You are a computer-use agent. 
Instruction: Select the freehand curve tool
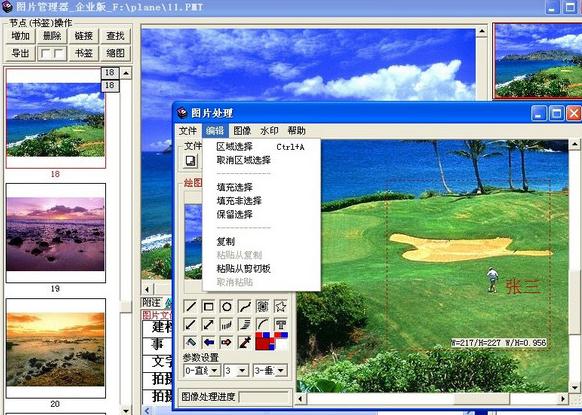tap(245, 307)
